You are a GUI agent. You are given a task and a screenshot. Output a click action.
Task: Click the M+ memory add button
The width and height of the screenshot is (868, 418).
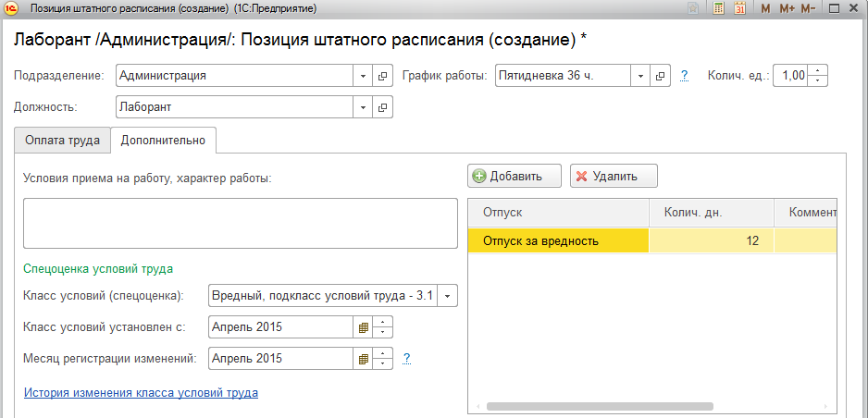(x=787, y=8)
